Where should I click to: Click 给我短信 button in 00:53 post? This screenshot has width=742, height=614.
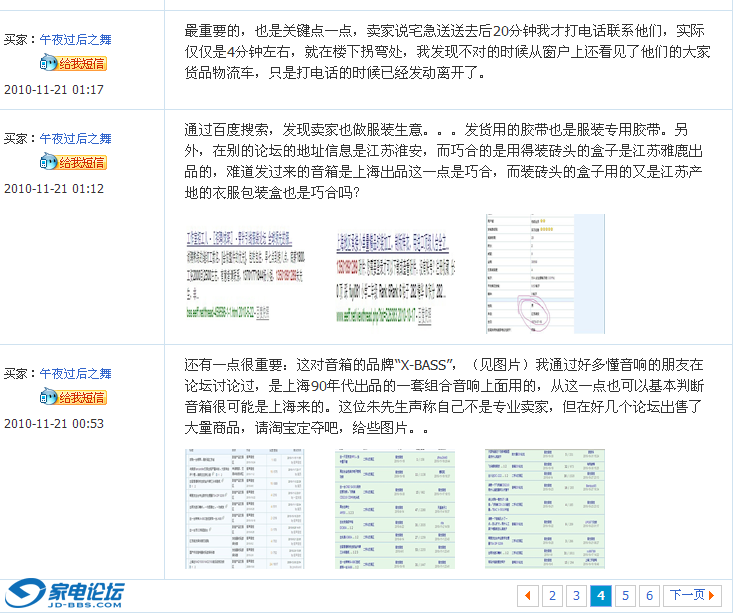(x=73, y=397)
